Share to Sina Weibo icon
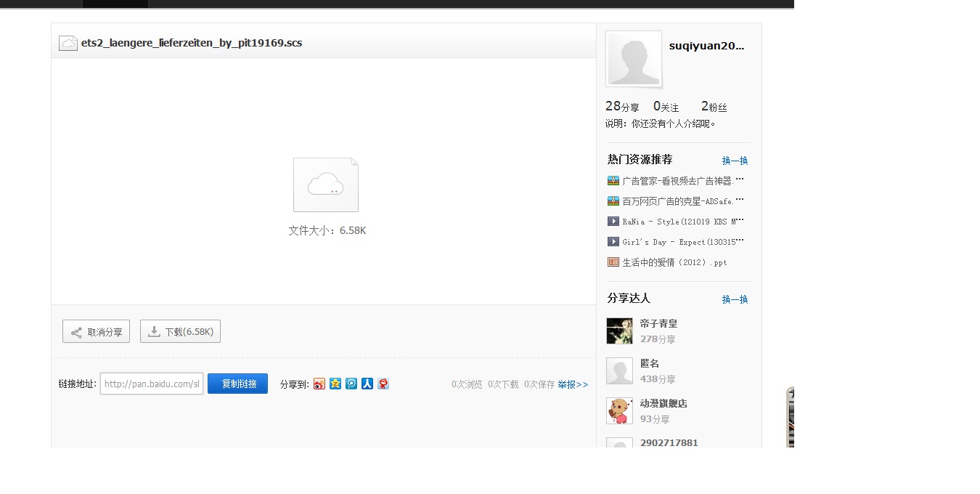The image size is (980, 494). pyautogui.click(x=319, y=384)
